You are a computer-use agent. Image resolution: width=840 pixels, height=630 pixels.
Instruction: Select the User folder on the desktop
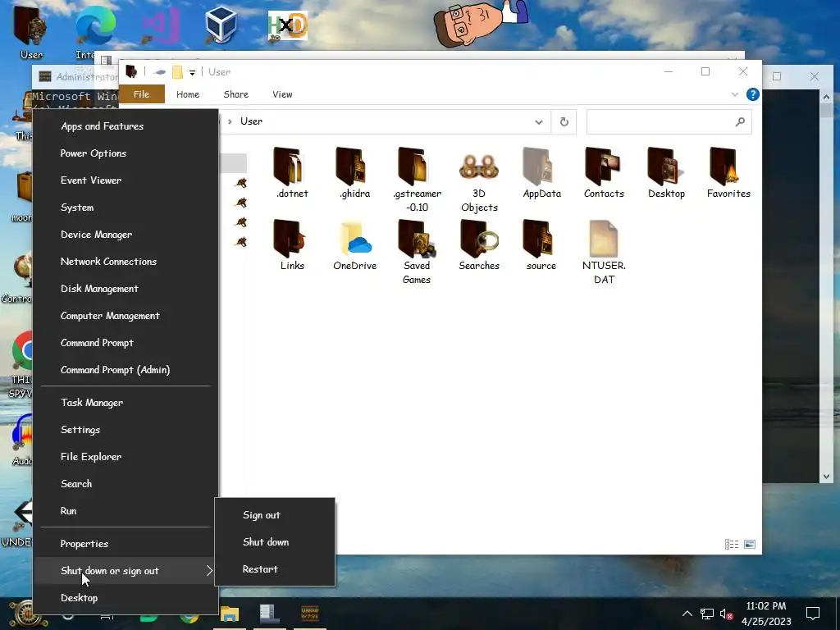(x=31, y=32)
